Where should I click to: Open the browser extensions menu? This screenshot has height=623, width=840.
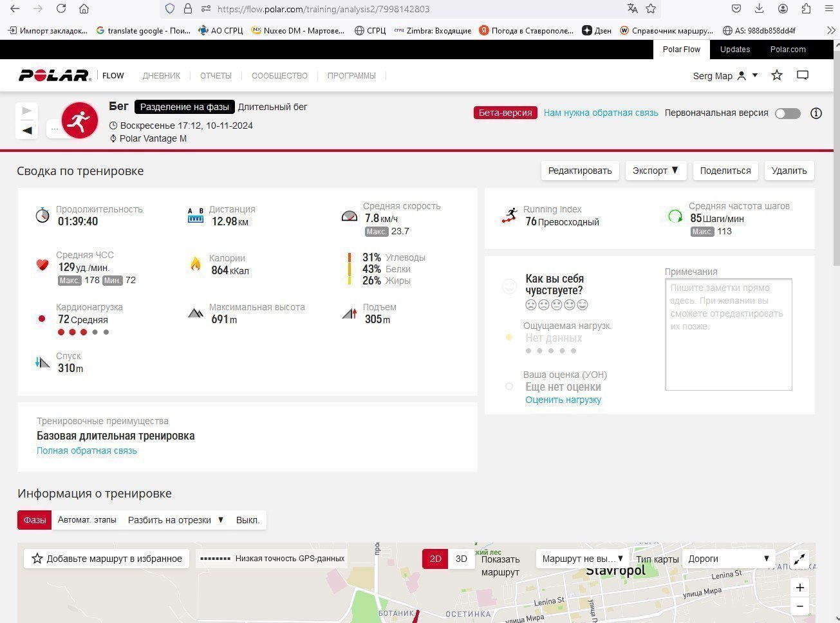[x=806, y=9]
